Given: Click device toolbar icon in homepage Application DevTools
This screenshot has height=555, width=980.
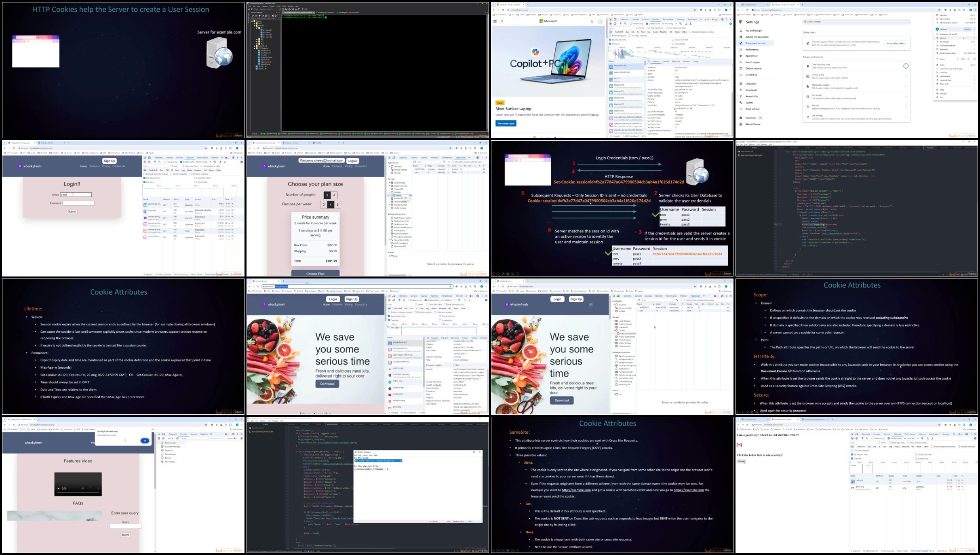Looking at the screenshot, I should (x=618, y=296).
